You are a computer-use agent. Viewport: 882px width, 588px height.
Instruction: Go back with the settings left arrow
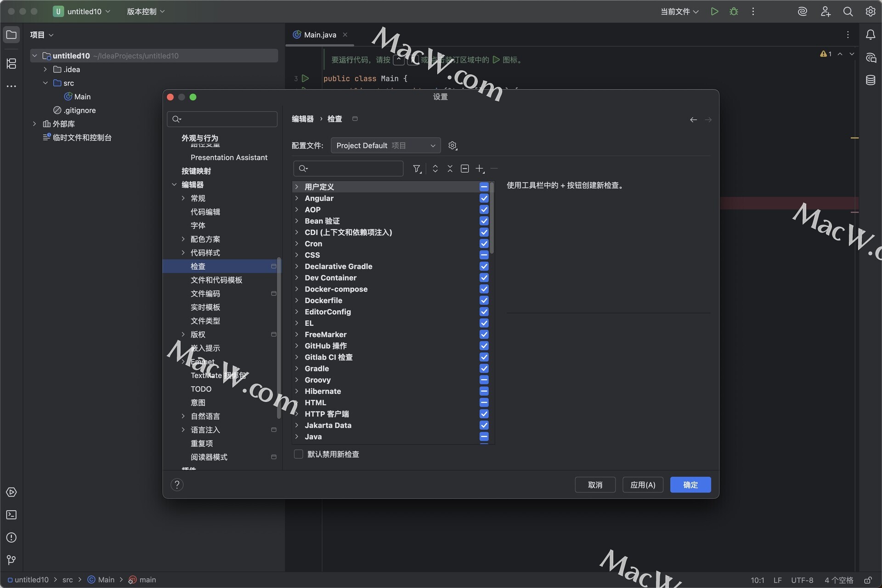(694, 120)
